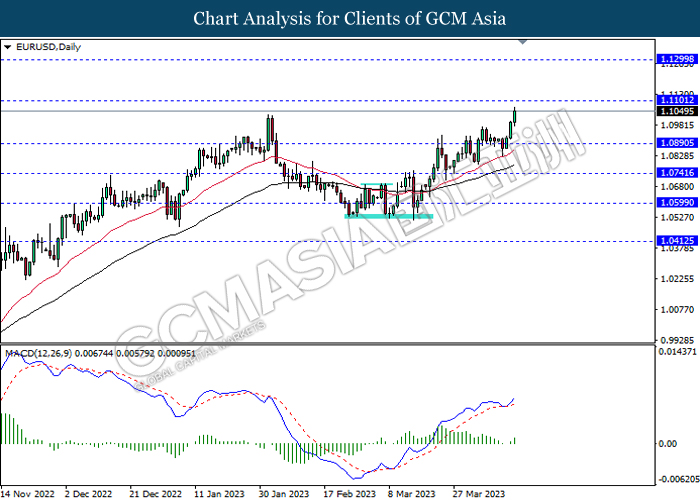Select the 1.05990 price level label
Screen dimensions: 700x500
(x=677, y=203)
